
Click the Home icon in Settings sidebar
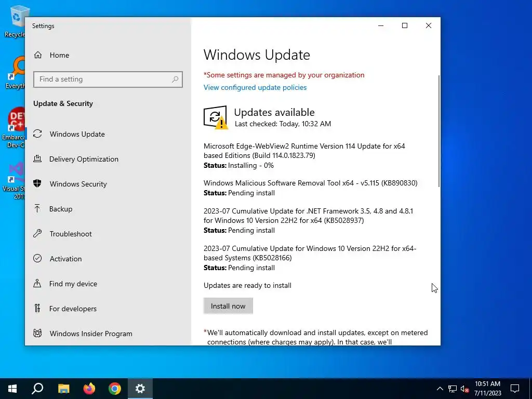click(x=37, y=55)
